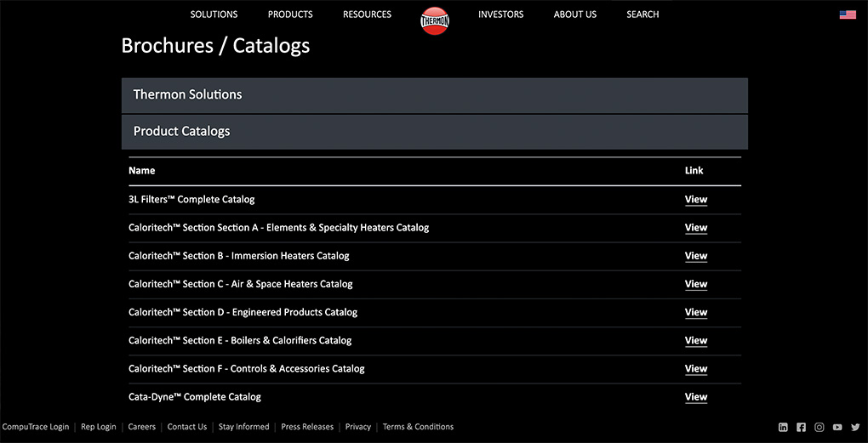
Task: Click the US flag language icon
Action: 848,14
